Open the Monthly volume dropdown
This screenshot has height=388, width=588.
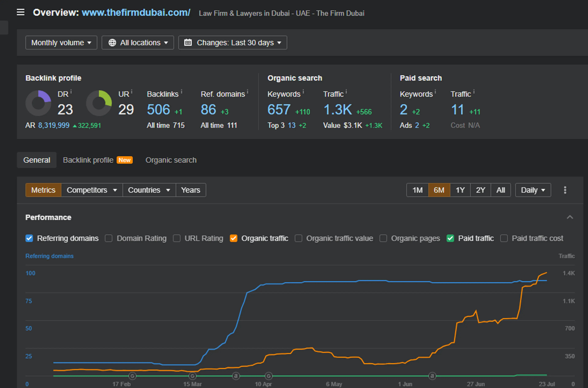point(61,43)
